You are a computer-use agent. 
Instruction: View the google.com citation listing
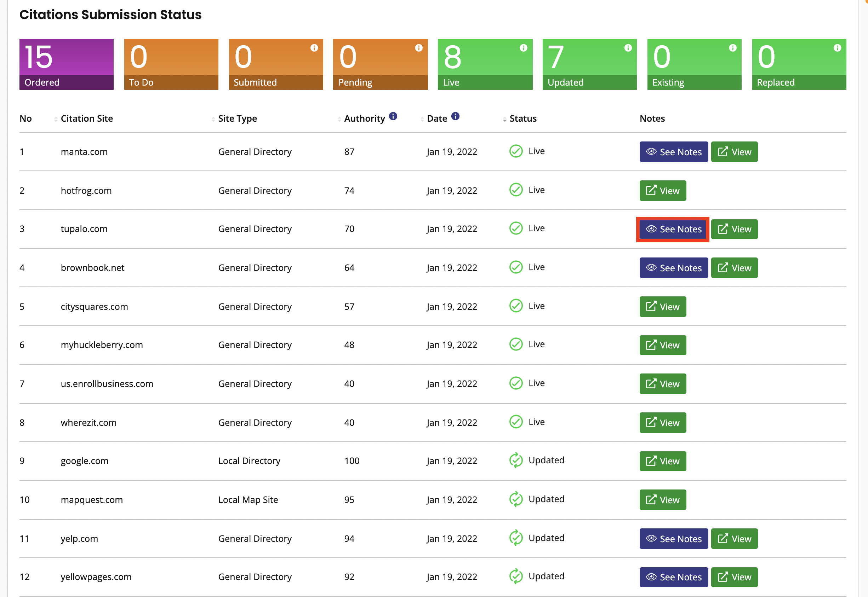663,461
